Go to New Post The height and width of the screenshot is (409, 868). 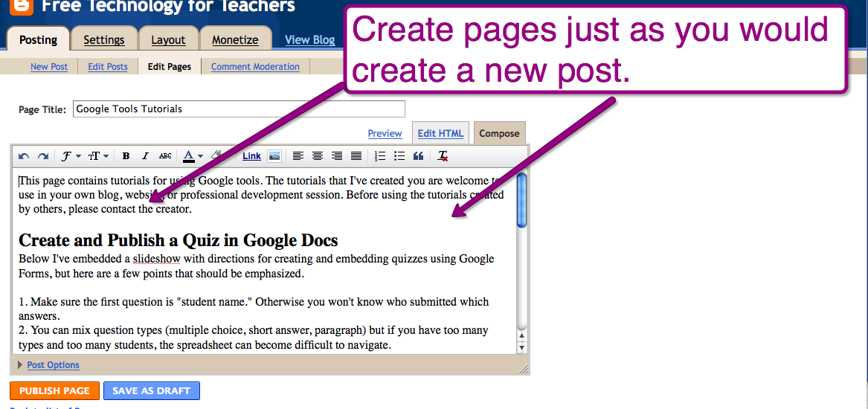[x=49, y=66]
